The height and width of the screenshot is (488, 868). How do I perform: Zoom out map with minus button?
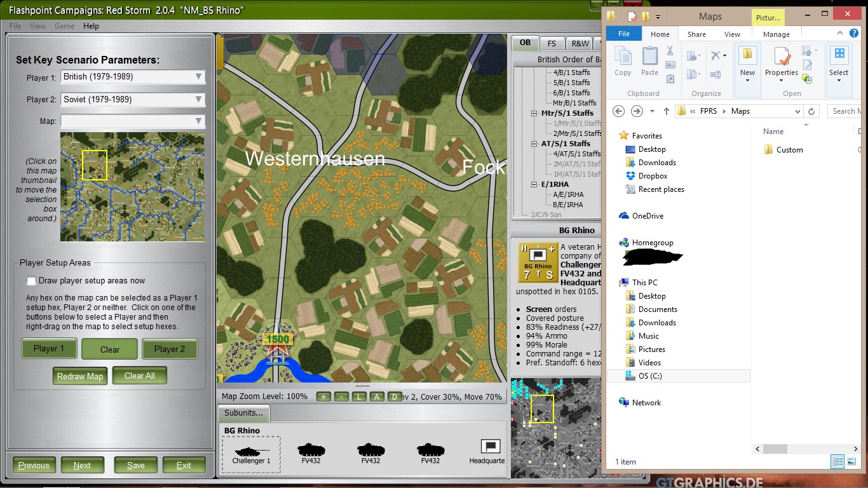[341, 396]
